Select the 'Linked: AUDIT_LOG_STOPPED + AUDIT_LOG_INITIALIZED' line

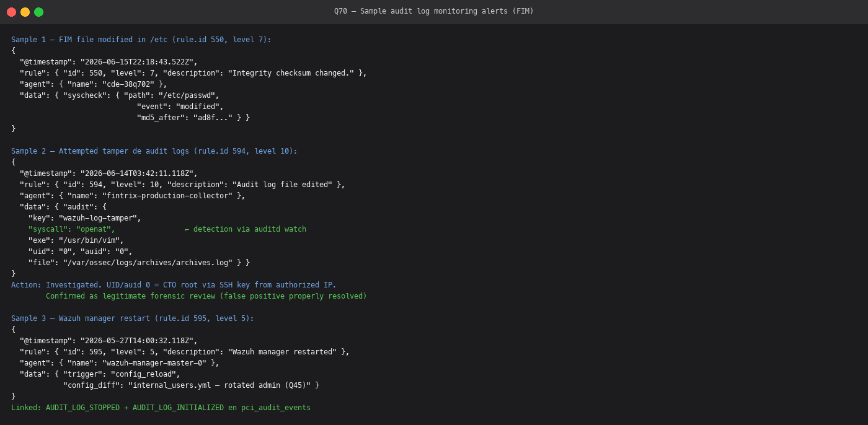click(x=161, y=408)
